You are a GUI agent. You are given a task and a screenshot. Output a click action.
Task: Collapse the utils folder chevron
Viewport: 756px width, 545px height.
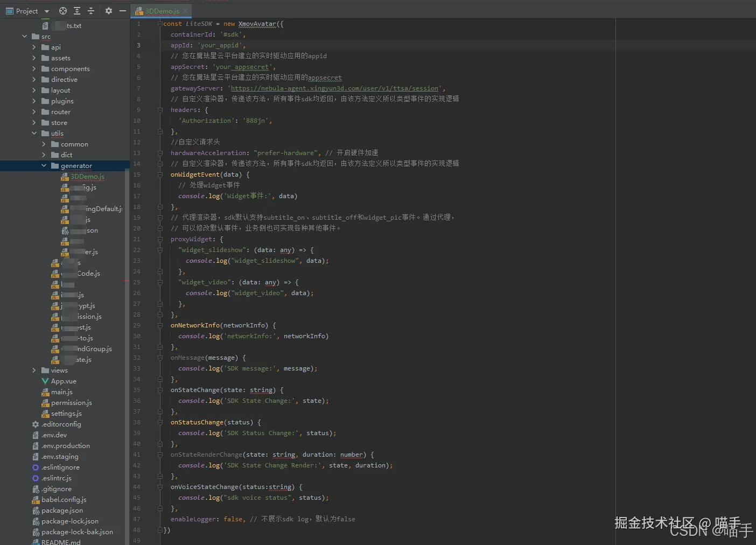tap(34, 134)
